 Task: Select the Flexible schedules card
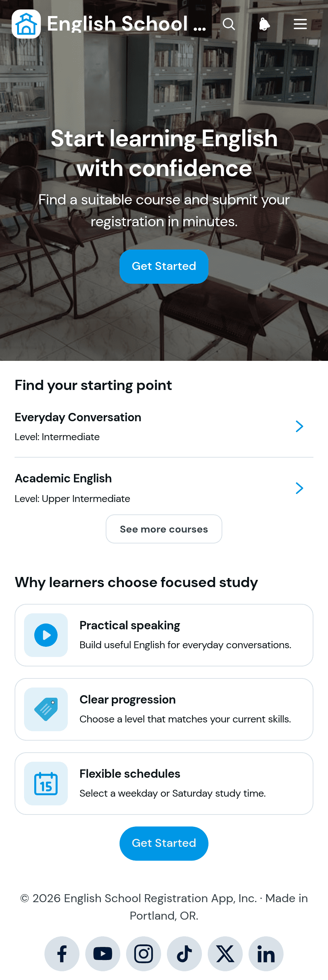coord(164,783)
